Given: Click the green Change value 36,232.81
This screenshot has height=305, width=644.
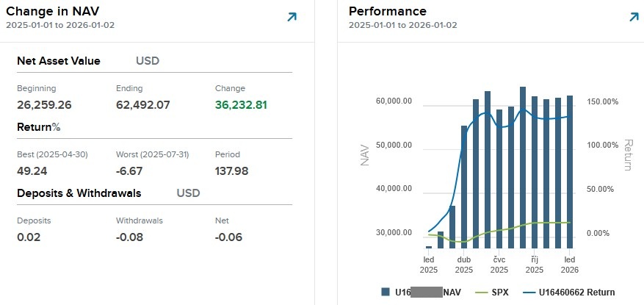Looking at the screenshot, I should click(x=241, y=104).
